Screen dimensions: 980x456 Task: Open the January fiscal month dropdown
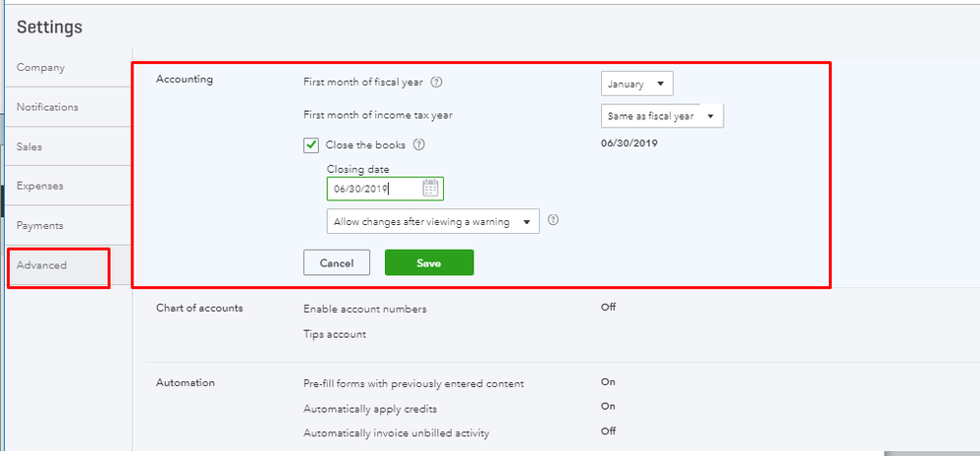(637, 85)
